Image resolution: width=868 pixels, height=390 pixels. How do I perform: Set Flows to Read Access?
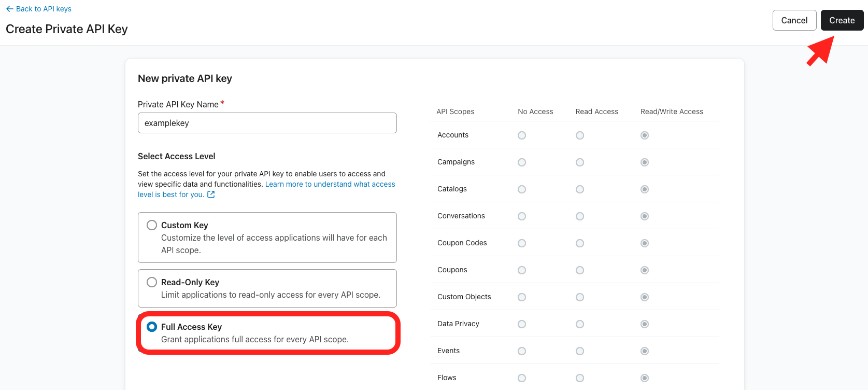[580, 378]
